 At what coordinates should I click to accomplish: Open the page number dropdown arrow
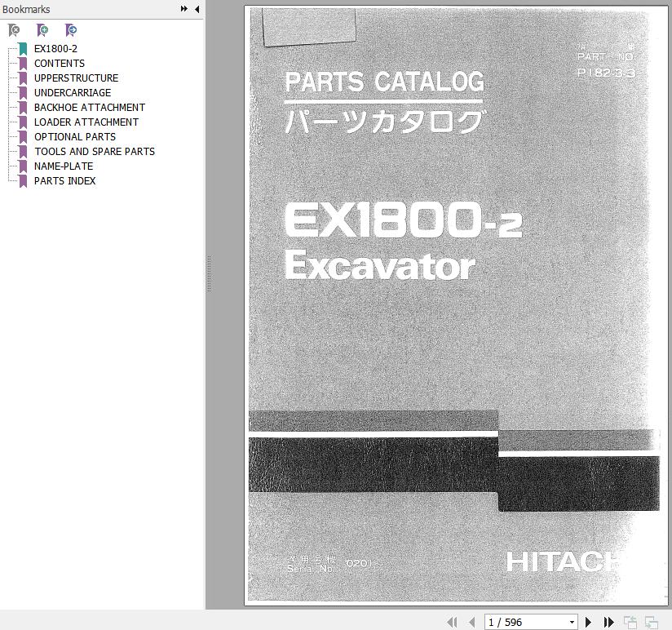click(x=572, y=622)
